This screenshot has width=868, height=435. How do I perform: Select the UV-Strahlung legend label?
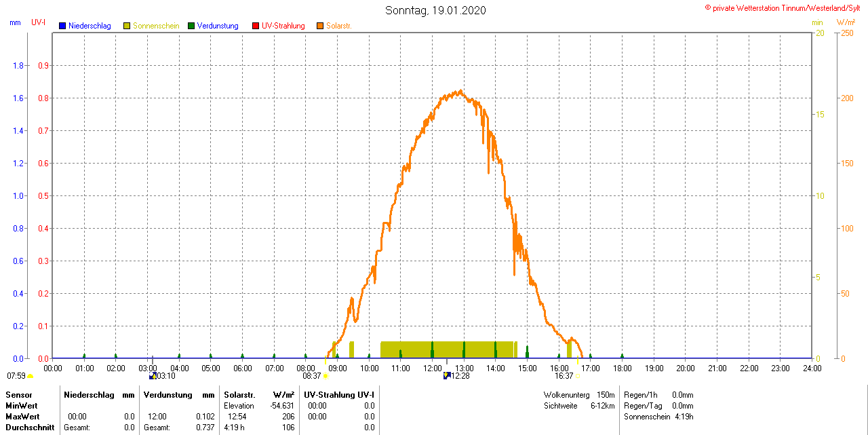(283, 26)
